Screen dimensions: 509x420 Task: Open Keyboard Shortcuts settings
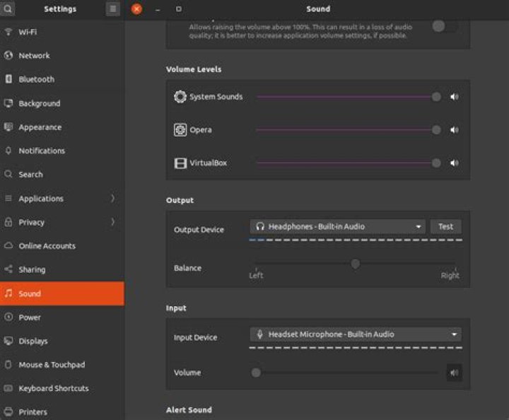(62, 388)
